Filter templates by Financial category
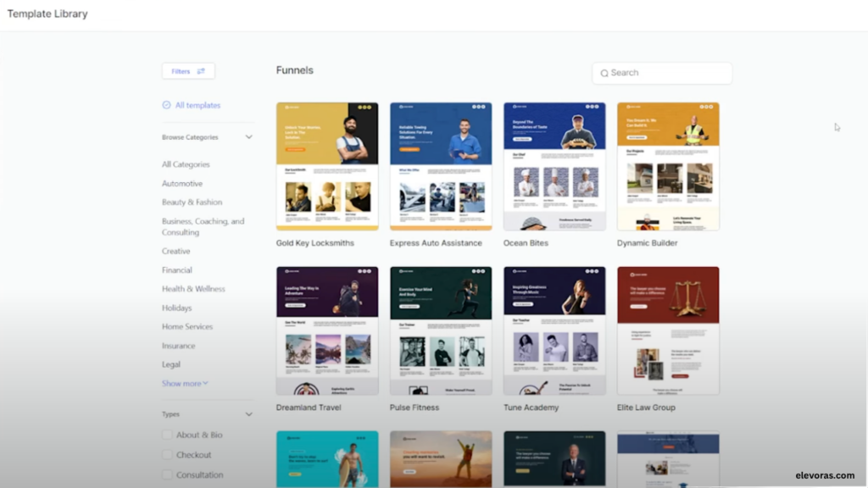Image resolution: width=868 pixels, height=488 pixels. [x=176, y=270]
